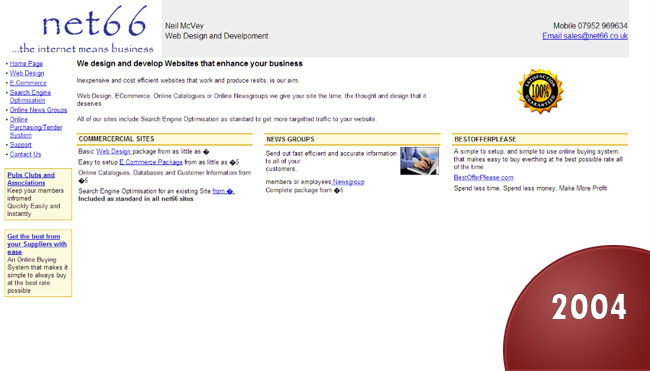Click the 100% satisfaction guaranteed badge
This screenshot has width=650, height=371.
pyautogui.click(x=540, y=91)
